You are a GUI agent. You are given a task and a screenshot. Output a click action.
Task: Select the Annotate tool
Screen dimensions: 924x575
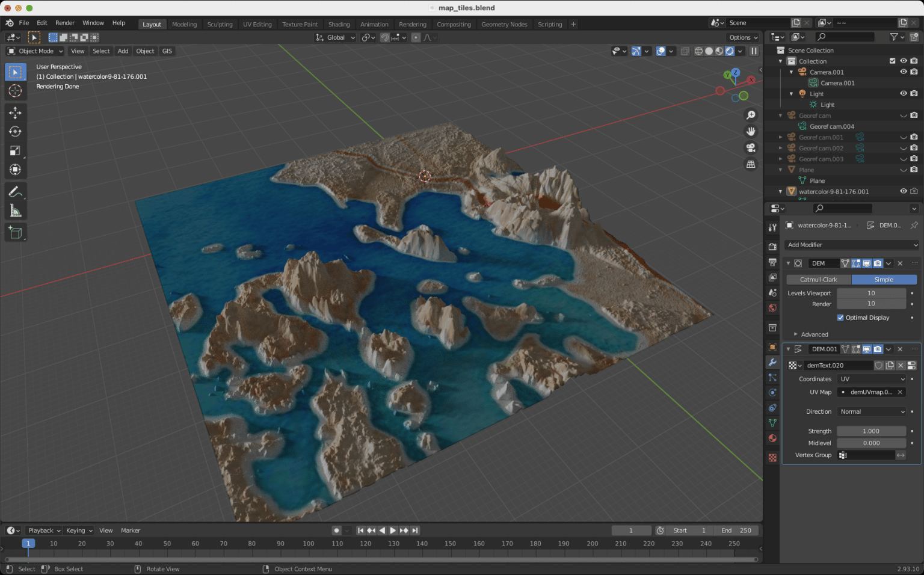point(16,191)
